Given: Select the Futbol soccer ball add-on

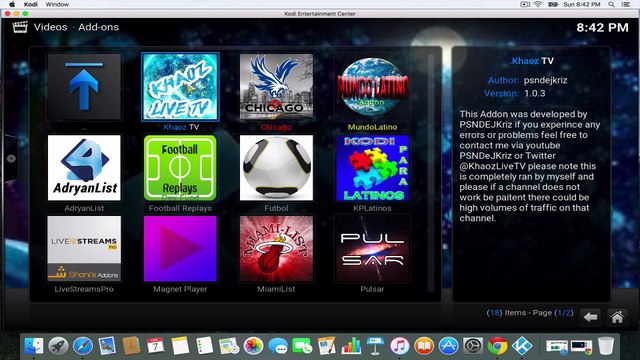Looking at the screenshot, I should click(x=276, y=168).
